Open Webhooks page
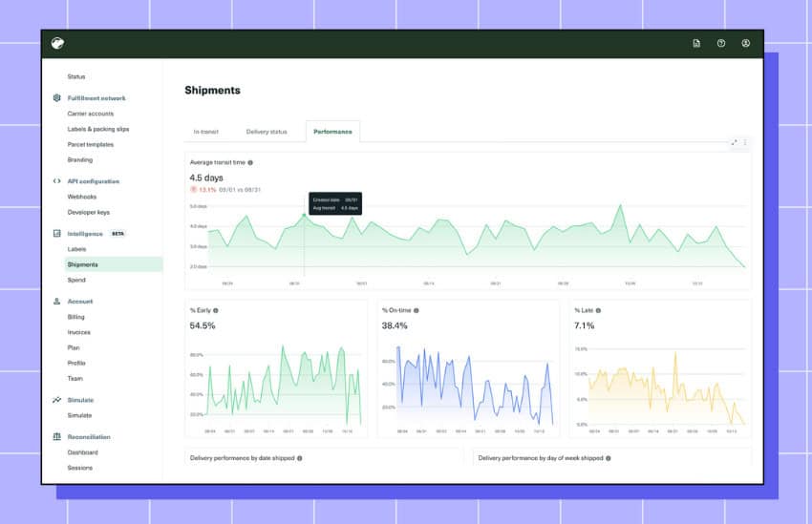 click(x=82, y=197)
